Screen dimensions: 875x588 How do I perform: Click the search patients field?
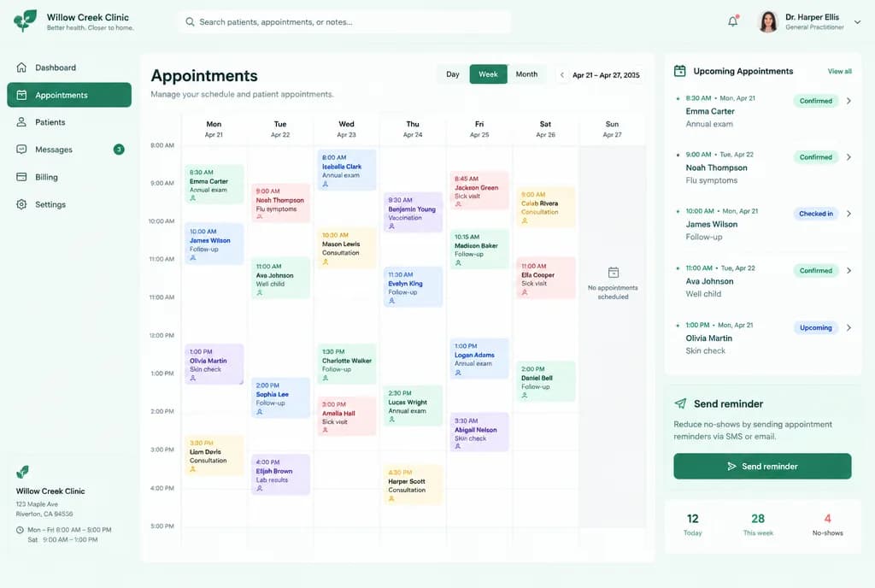click(345, 21)
